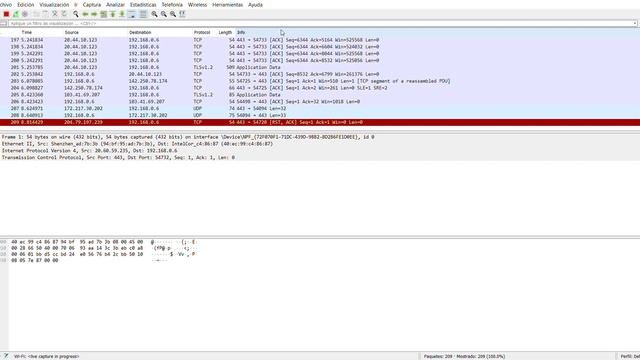Image resolution: width=640 pixels, height=360 pixels.
Task: Sort by the Protocol column header
Action: [202, 32]
